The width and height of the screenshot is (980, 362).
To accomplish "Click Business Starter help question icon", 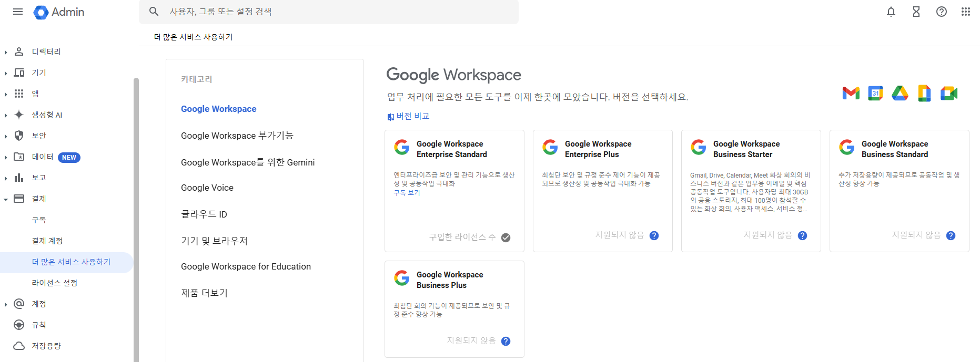I will click(802, 235).
